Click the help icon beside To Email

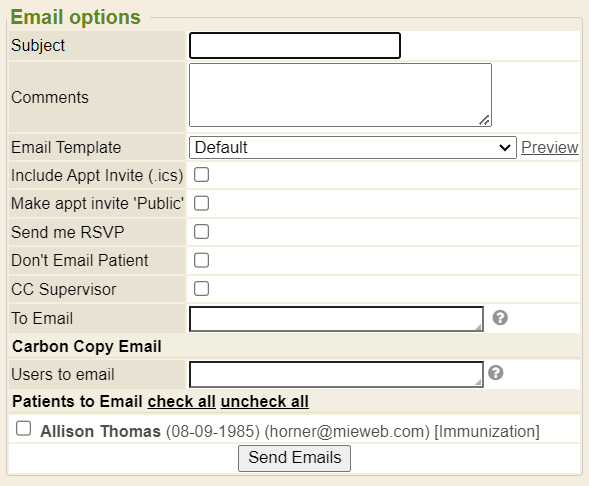pyautogui.click(x=500, y=318)
